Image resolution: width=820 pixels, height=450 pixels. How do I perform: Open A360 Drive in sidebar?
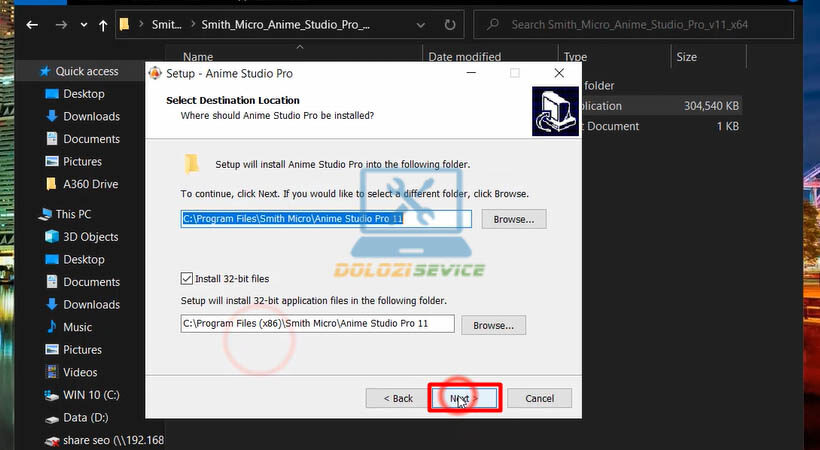pyautogui.click(x=90, y=184)
